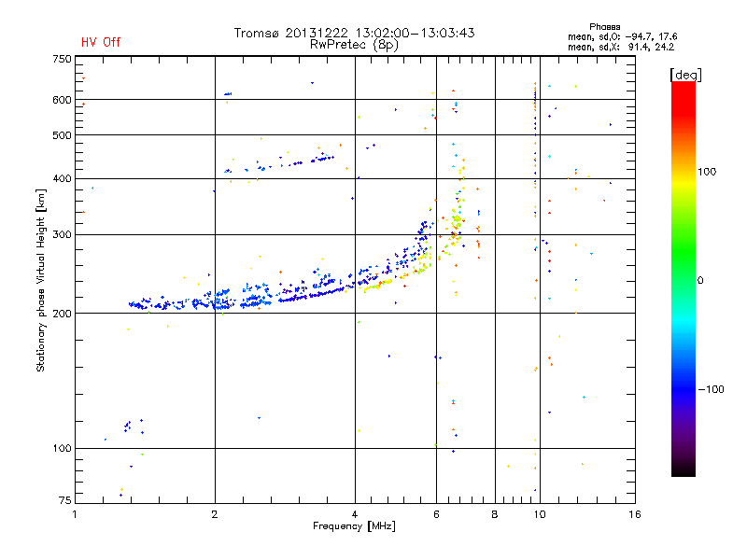
Task: Select the plot title 'Tromsø 20131222 13:02:00-13:03:43'
Action: pyautogui.click(x=354, y=33)
